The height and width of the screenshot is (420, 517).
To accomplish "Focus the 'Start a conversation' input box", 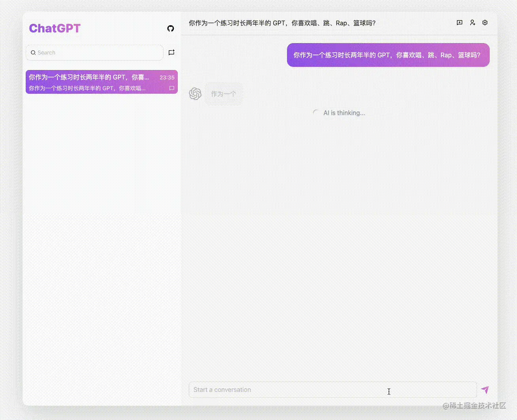I will point(333,390).
